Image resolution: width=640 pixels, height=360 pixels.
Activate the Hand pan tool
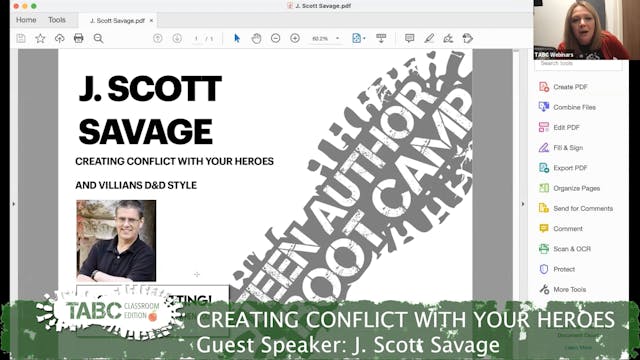coord(256,38)
